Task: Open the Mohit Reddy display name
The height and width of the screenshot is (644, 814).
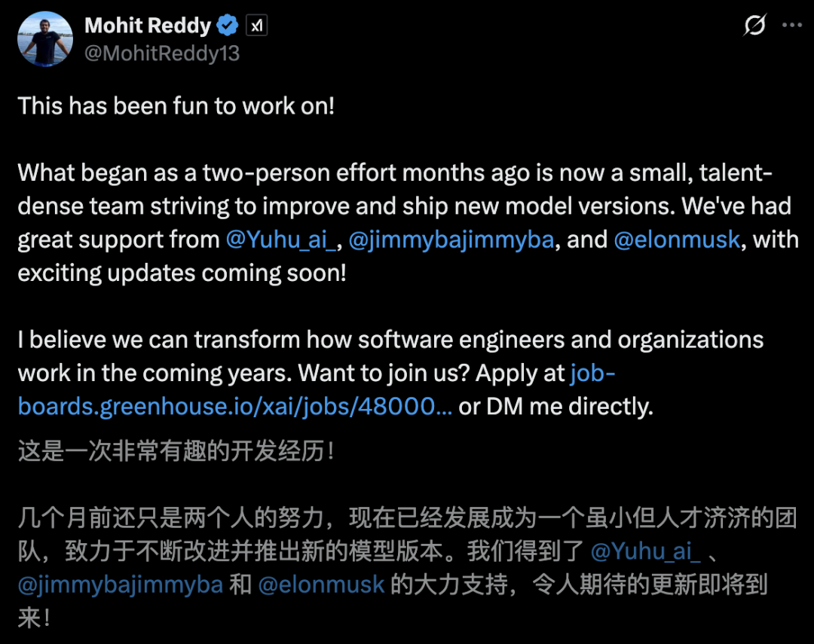Action: pyautogui.click(x=148, y=26)
